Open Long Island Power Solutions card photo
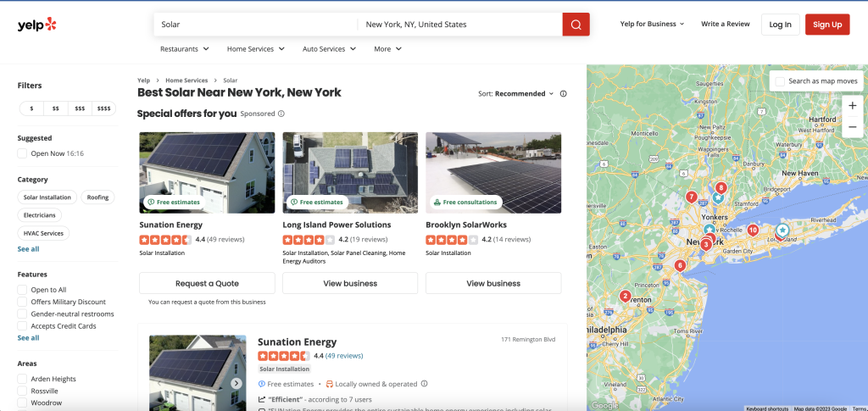 click(350, 173)
